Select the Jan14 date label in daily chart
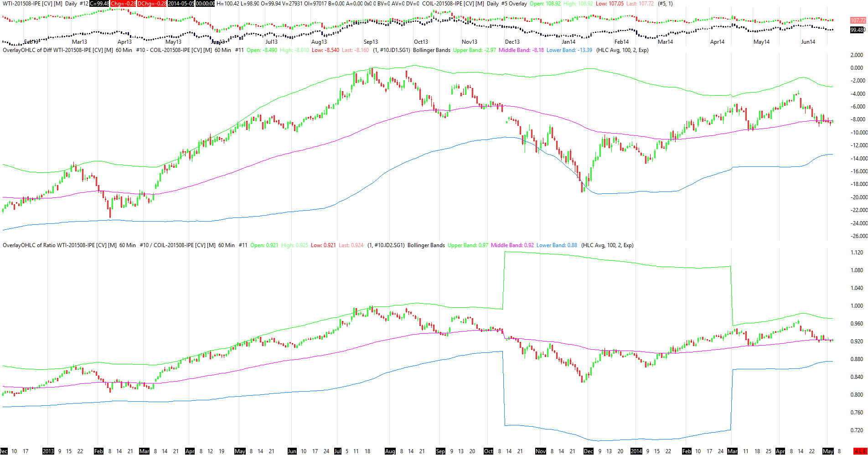The width and height of the screenshot is (868, 455). pos(568,42)
